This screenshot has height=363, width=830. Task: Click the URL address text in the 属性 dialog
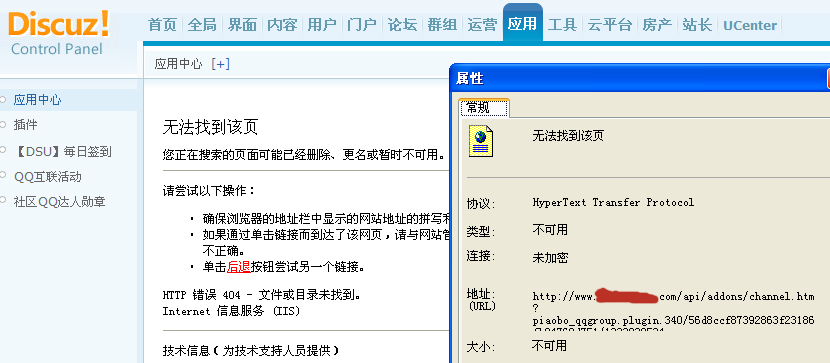coord(673,310)
